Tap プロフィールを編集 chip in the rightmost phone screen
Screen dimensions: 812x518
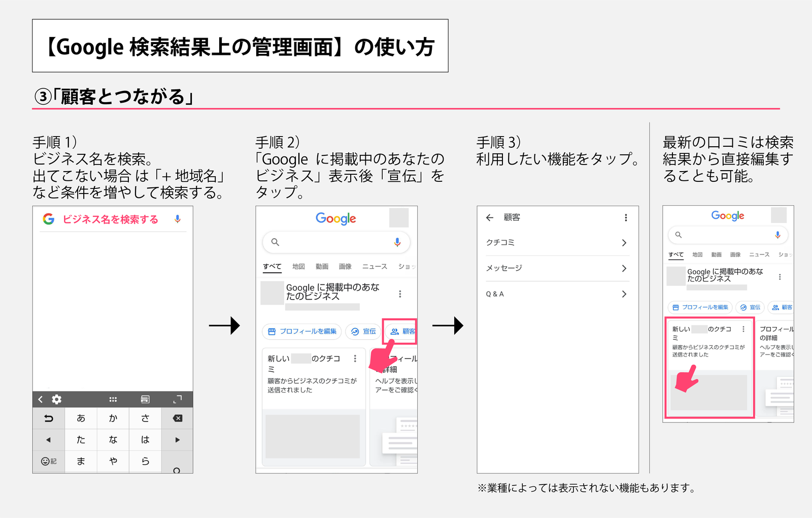tap(700, 307)
